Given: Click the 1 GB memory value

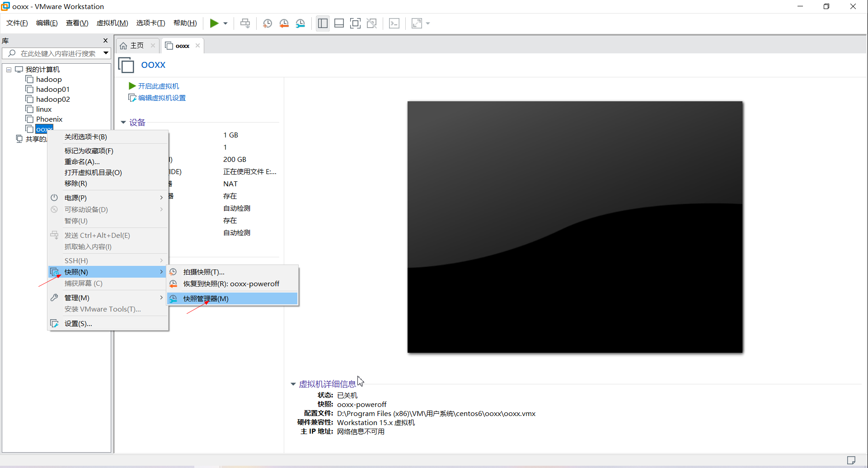Looking at the screenshot, I should click(x=230, y=135).
